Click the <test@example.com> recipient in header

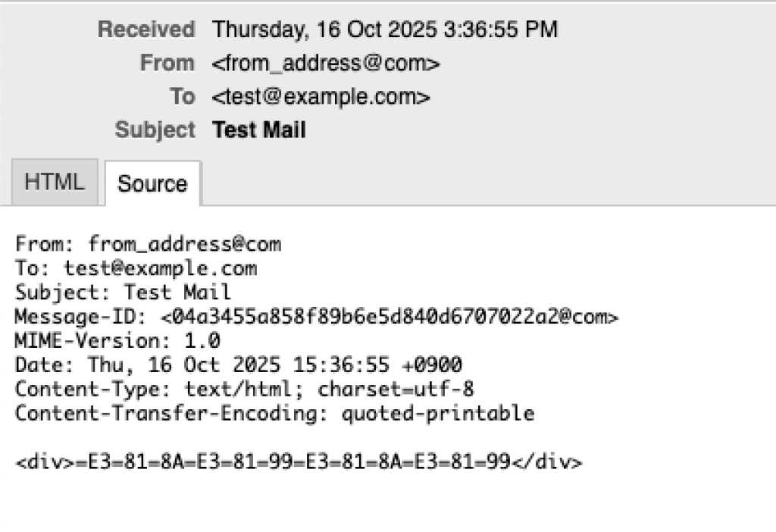point(321,97)
